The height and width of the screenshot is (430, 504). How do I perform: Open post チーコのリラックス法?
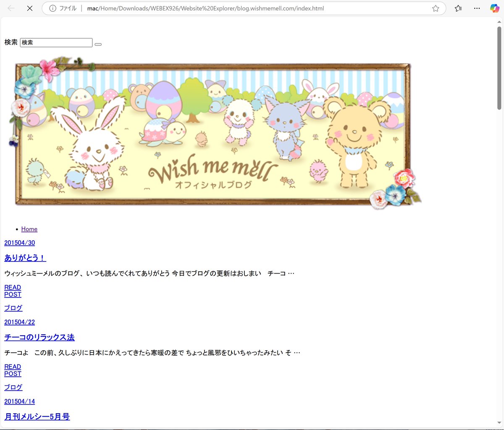click(x=39, y=337)
